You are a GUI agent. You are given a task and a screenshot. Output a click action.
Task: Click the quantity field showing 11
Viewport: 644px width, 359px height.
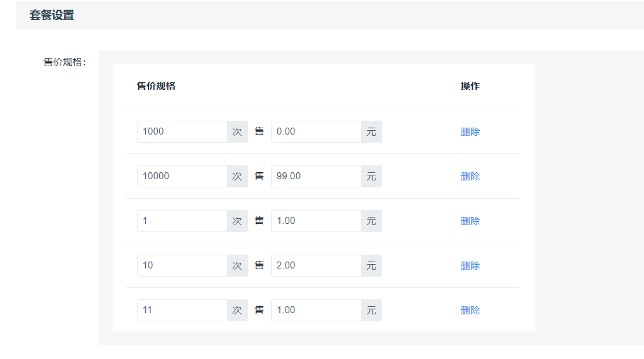182,310
